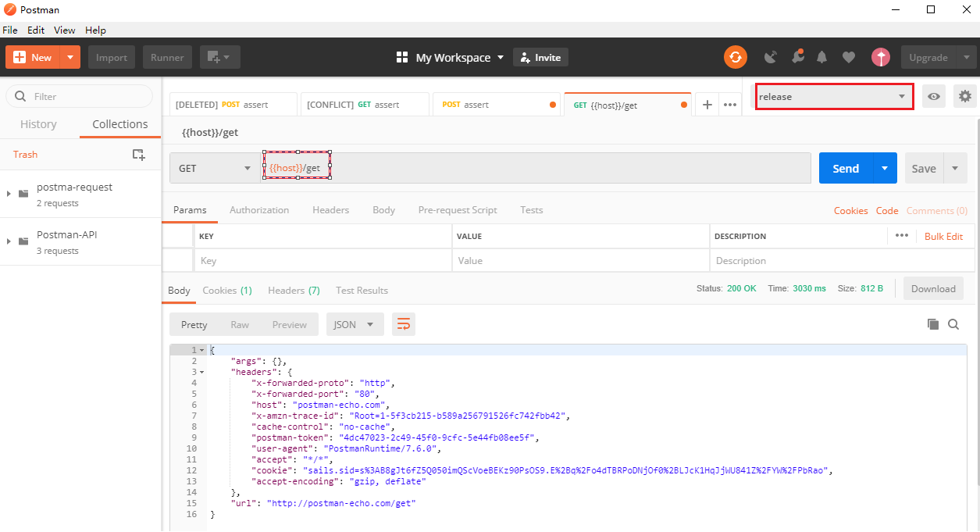
Task: Open search in response body magnifier icon
Action: 953,324
